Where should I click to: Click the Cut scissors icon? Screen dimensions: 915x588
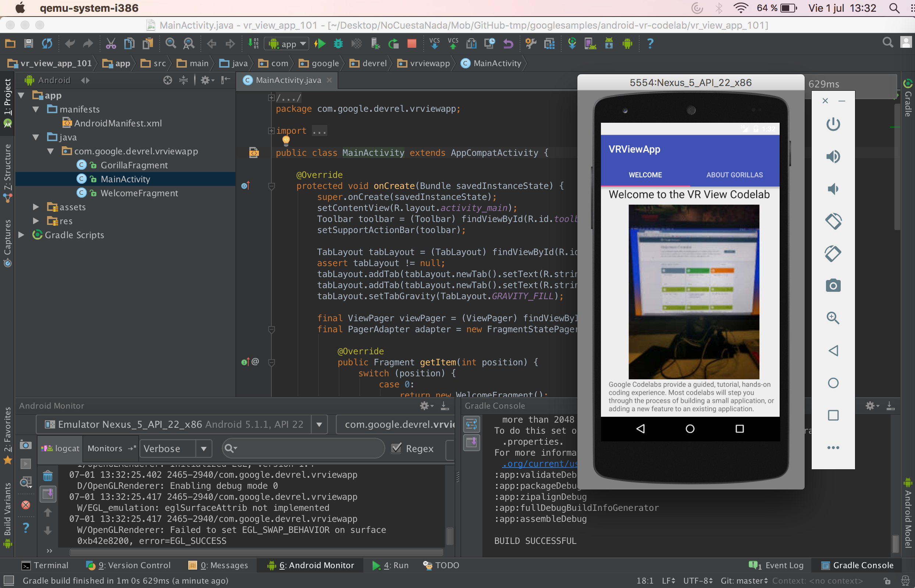coord(111,43)
